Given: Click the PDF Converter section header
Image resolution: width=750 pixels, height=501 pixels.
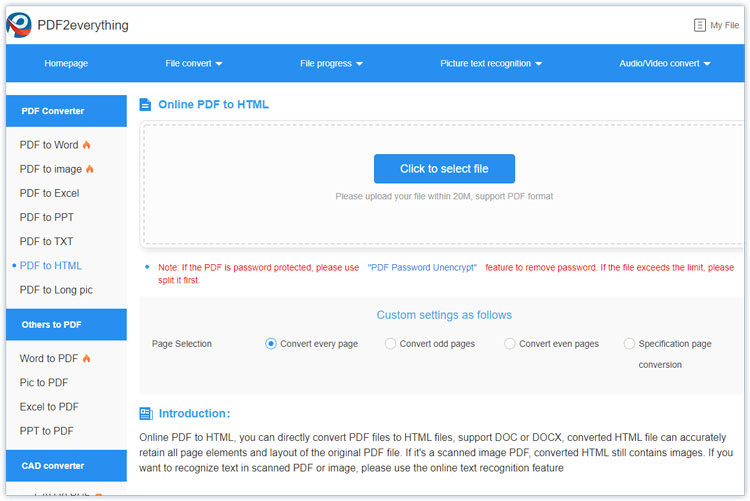Looking at the screenshot, I should (66, 111).
